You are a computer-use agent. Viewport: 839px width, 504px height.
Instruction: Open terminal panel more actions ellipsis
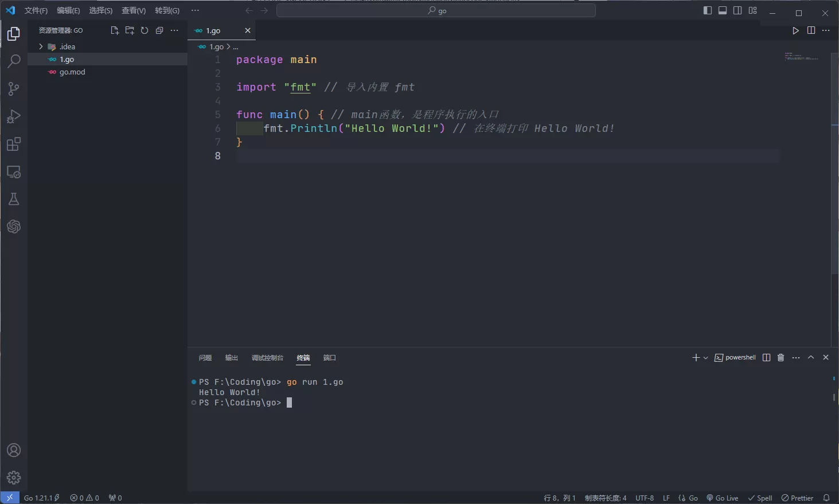(x=795, y=357)
